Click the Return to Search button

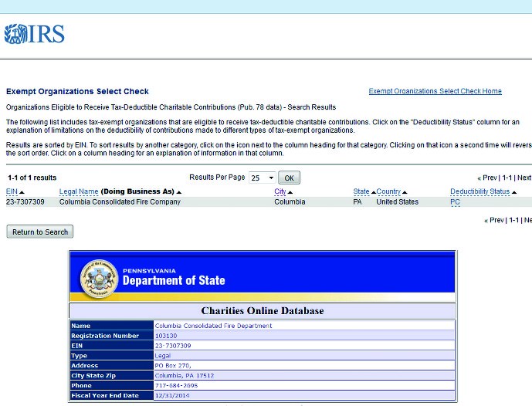point(40,232)
